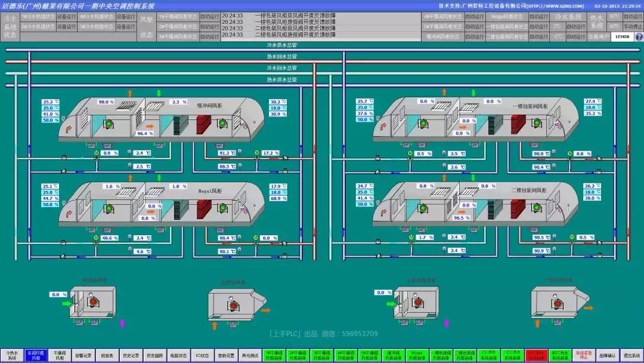The image size is (644, 363).
Task: Click the blue help question mark icon
Action: click(639, 36)
